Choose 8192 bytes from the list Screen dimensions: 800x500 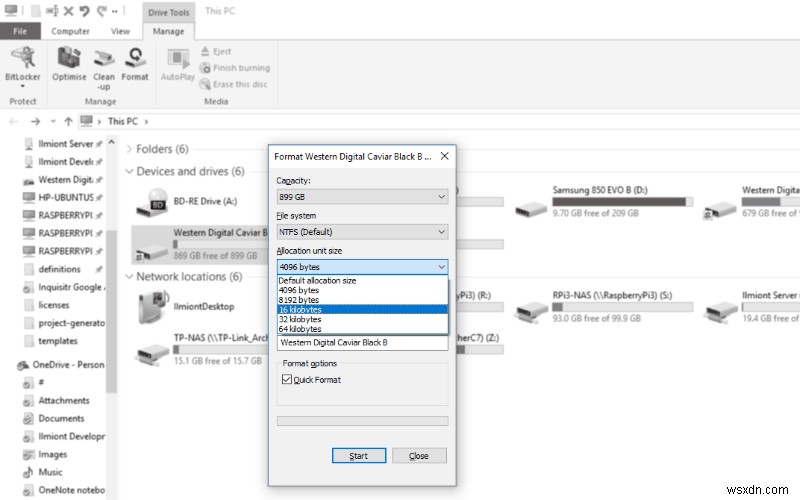pos(363,300)
